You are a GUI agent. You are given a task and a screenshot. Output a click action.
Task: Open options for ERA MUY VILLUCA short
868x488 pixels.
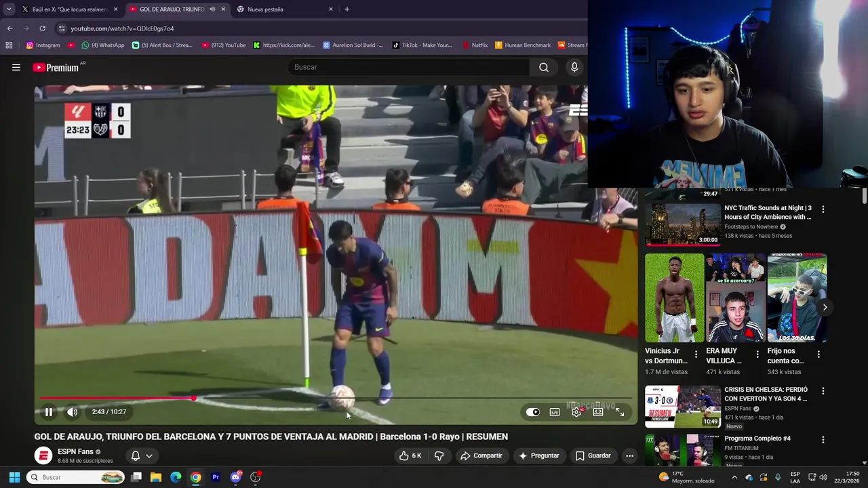pyautogui.click(x=757, y=354)
